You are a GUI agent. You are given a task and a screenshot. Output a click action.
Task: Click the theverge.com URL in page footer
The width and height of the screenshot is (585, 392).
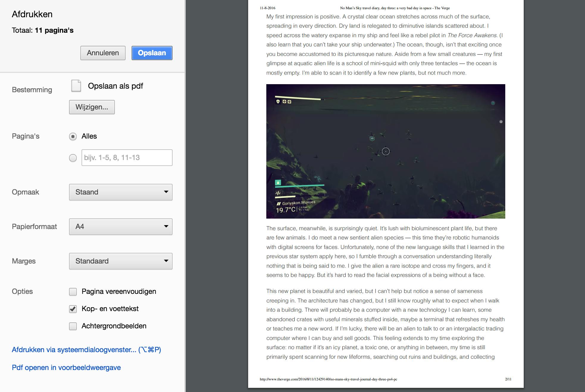[x=328, y=379]
